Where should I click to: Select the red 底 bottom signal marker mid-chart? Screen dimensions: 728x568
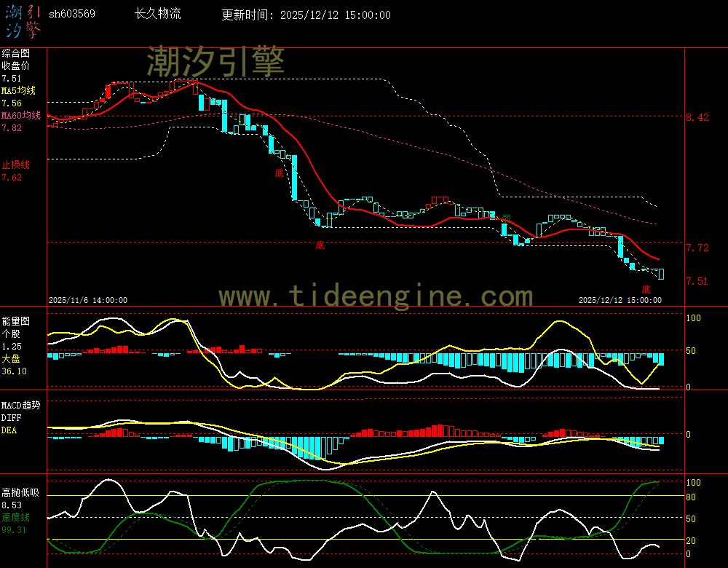279,173
